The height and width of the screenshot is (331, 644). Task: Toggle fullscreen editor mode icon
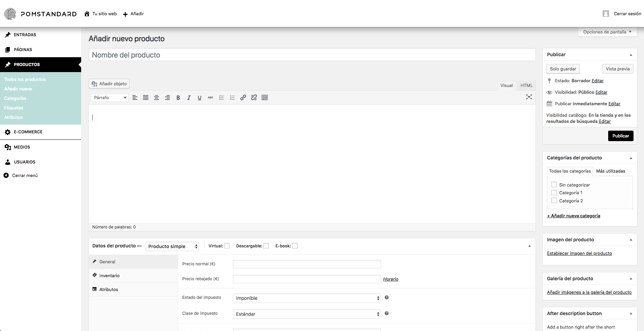click(x=529, y=97)
